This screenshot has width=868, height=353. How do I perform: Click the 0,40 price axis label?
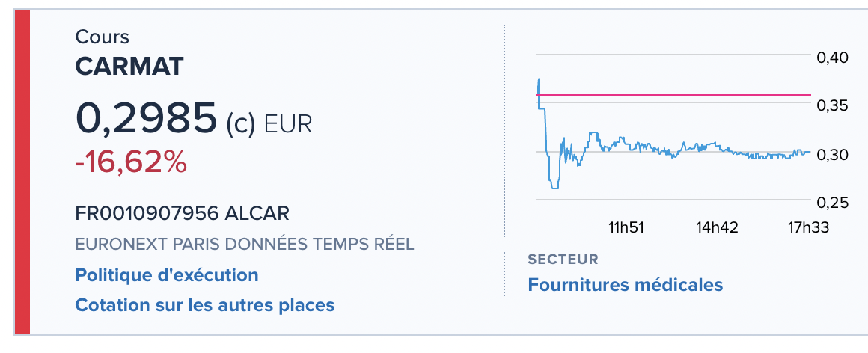pos(832,57)
